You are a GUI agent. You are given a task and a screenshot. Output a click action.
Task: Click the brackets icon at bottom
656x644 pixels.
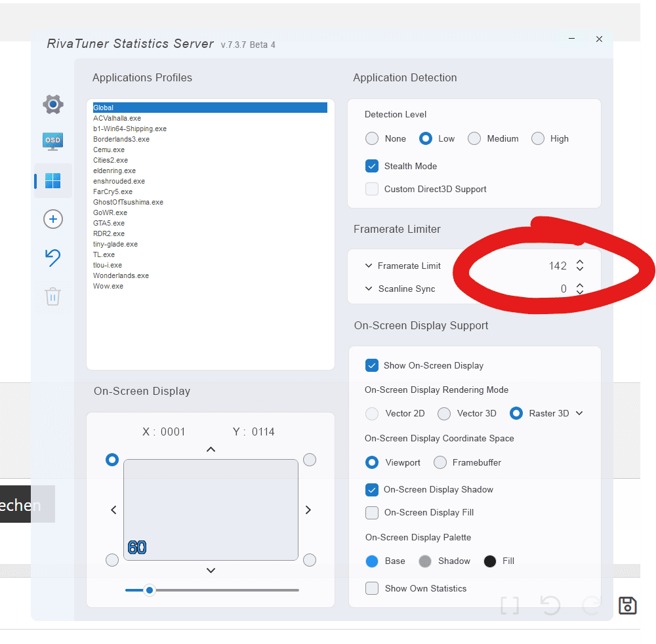tap(510, 605)
